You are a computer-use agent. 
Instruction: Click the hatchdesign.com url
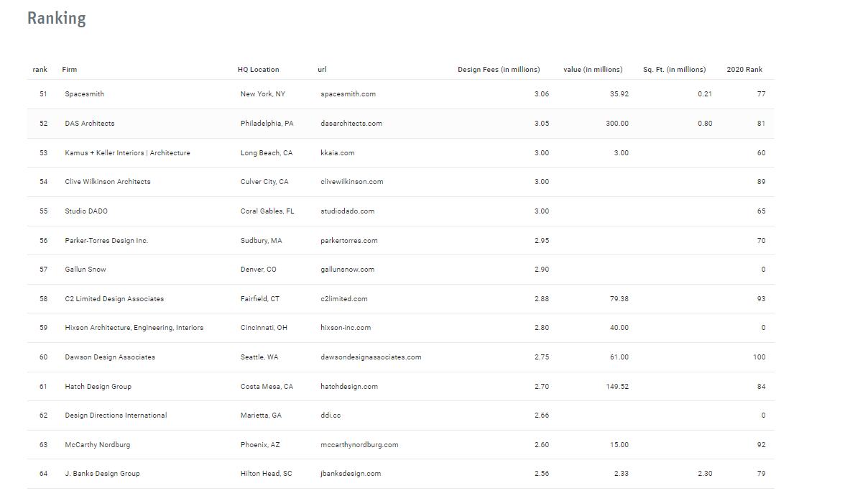pos(349,387)
